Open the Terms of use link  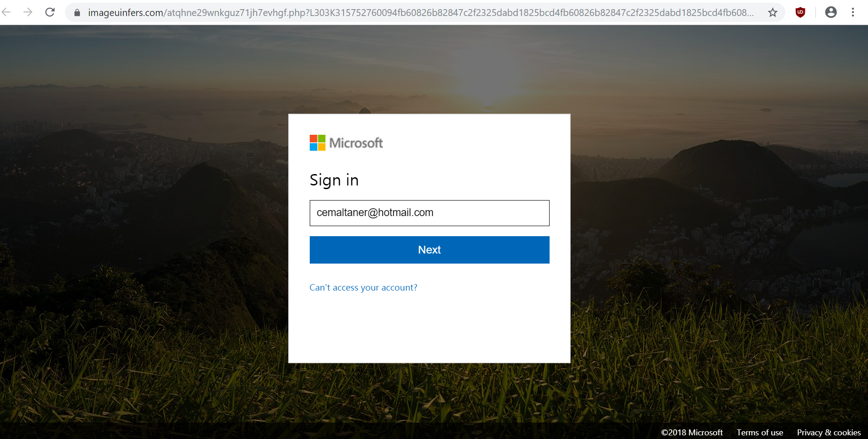(760, 433)
